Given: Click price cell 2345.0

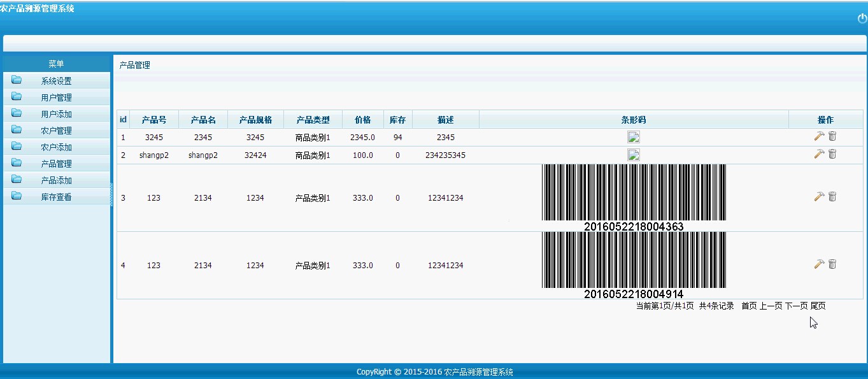Looking at the screenshot, I should click(x=363, y=137).
